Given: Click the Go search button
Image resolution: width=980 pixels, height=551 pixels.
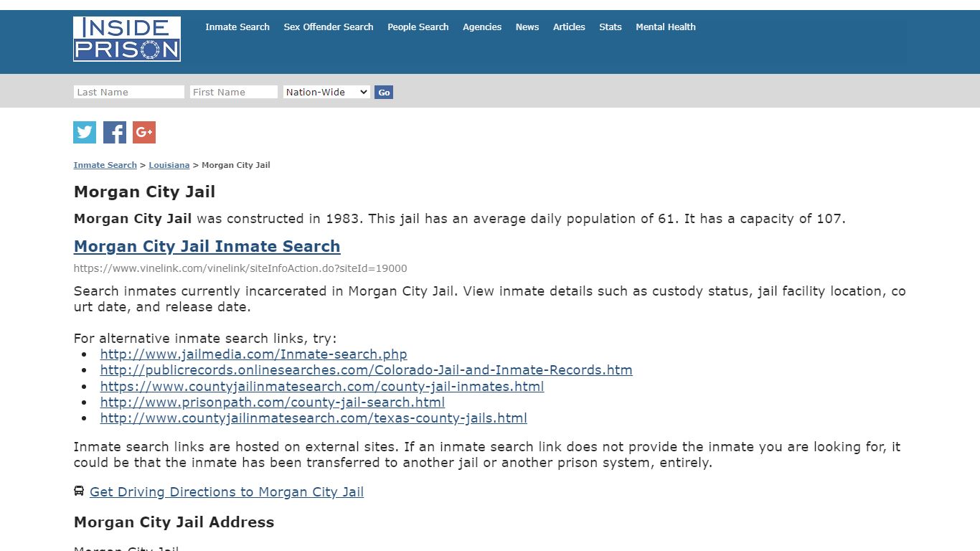Looking at the screenshot, I should pyautogui.click(x=384, y=92).
